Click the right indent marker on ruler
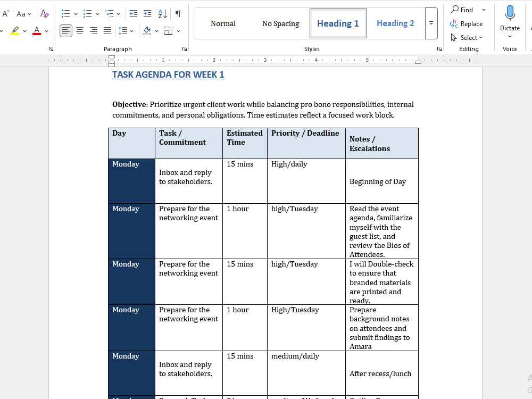 pos(418,62)
